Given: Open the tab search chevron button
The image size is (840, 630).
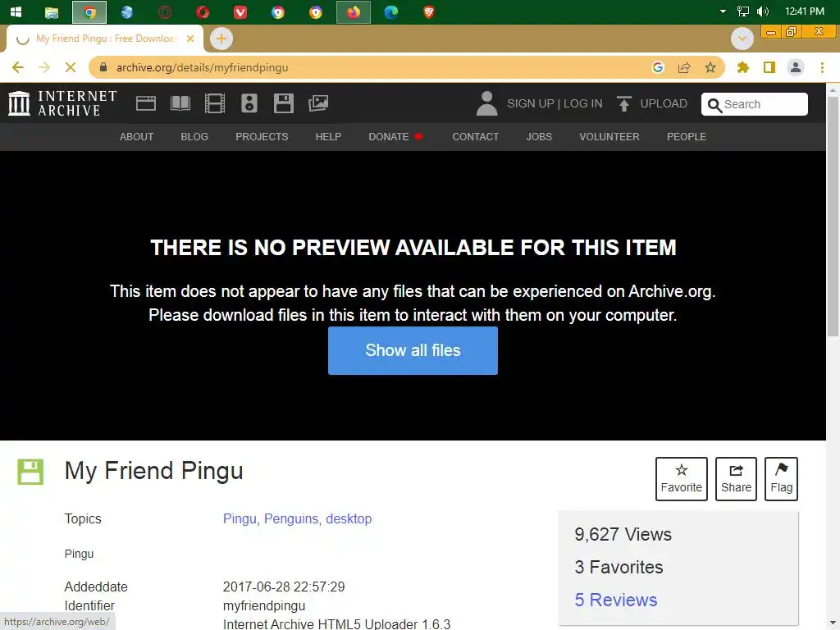Looking at the screenshot, I should (742, 39).
